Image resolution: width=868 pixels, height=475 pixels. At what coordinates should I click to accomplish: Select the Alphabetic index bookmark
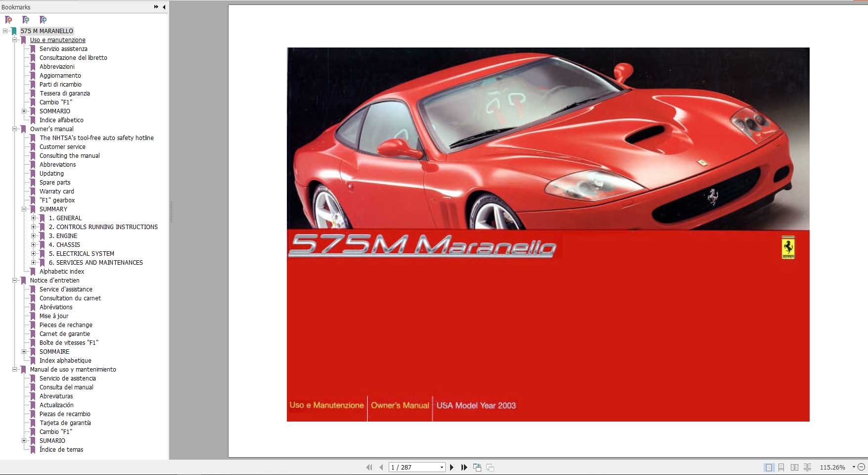pos(61,271)
